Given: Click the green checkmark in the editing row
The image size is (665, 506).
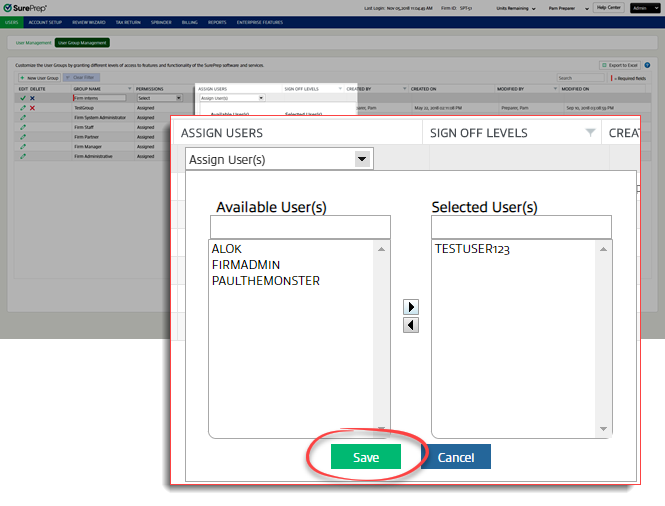Looking at the screenshot, I should tap(22, 98).
